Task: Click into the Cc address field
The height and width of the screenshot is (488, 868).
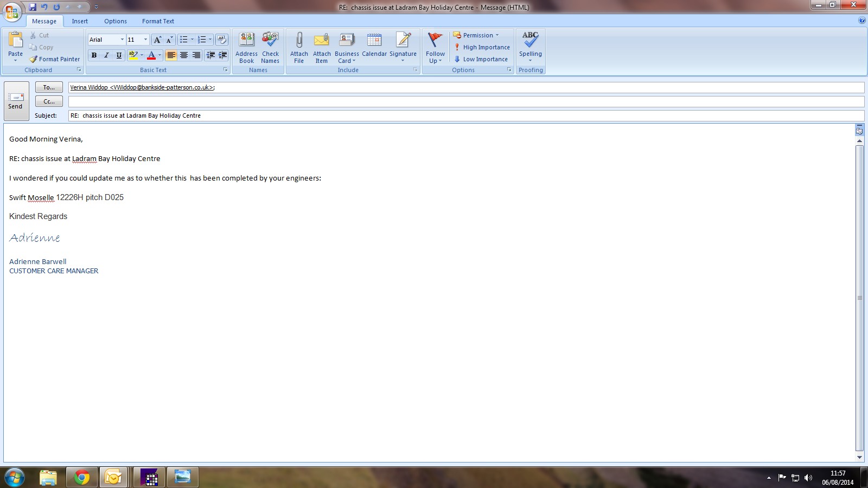Action: tap(466, 101)
